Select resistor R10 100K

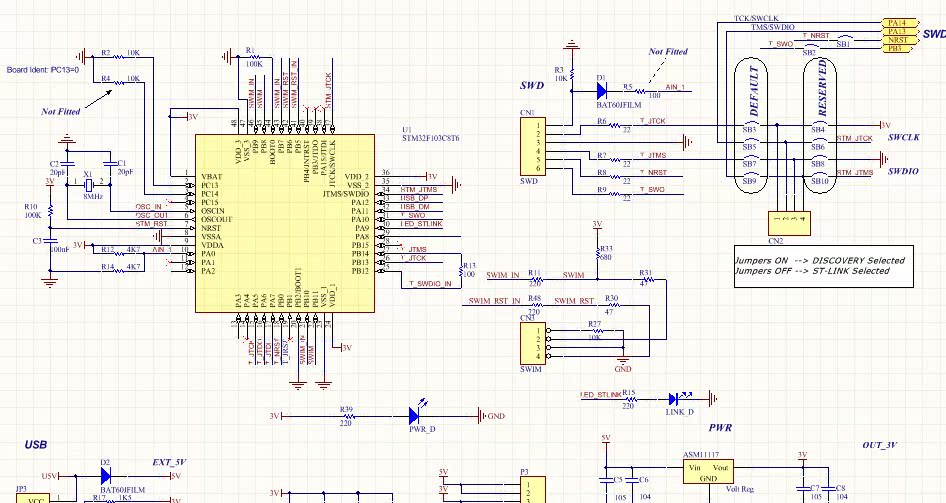pyautogui.click(x=50, y=210)
